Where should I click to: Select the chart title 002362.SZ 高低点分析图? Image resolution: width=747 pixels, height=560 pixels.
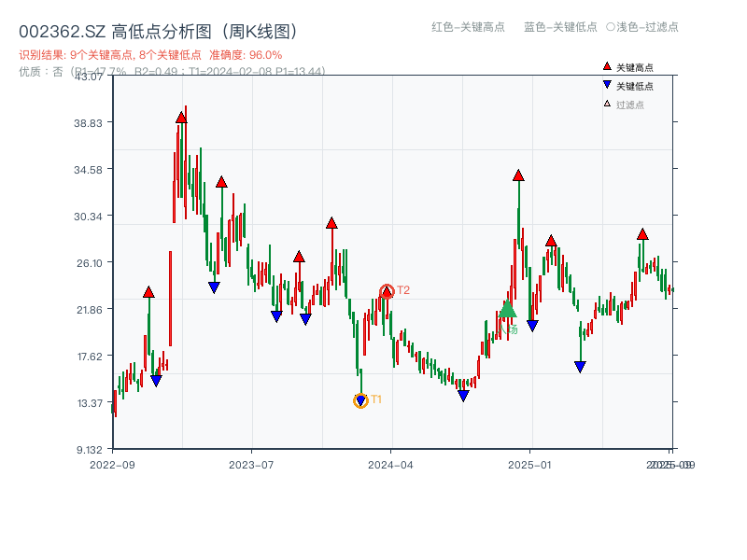159,29
